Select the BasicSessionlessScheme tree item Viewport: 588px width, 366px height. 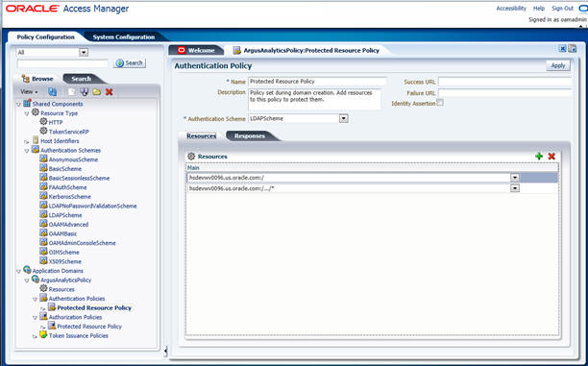(x=79, y=178)
